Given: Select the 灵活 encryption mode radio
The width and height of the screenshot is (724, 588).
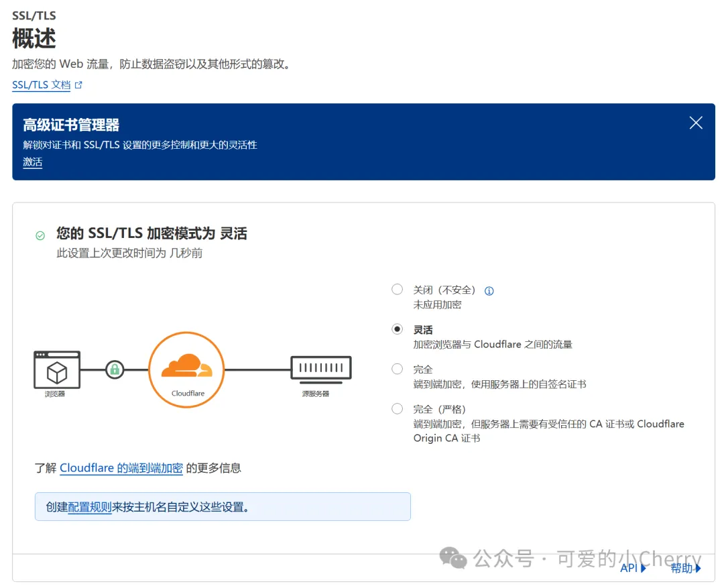Looking at the screenshot, I should click(397, 329).
